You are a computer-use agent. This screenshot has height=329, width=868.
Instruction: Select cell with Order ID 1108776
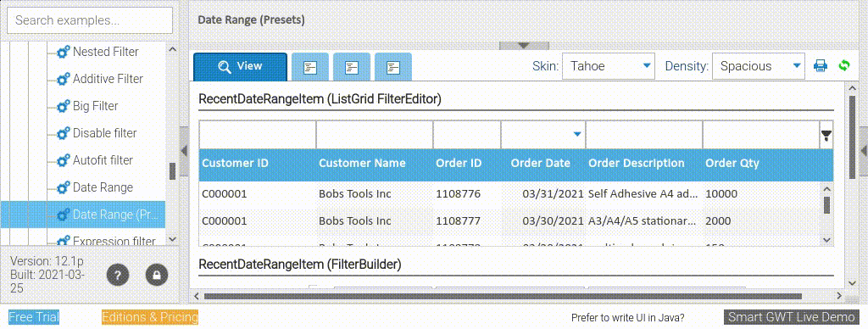coord(467,194)
